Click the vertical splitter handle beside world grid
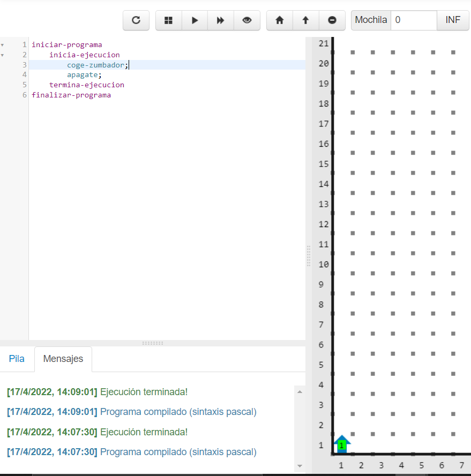The image size is (471, 476). (308, 256)
